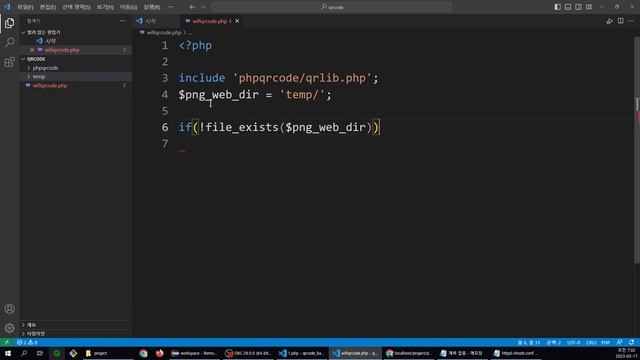Open breadcrumb ellipsis after wifiqrcode.php
640x360 pixels.
pyautogui.click(x=189, y=32)
